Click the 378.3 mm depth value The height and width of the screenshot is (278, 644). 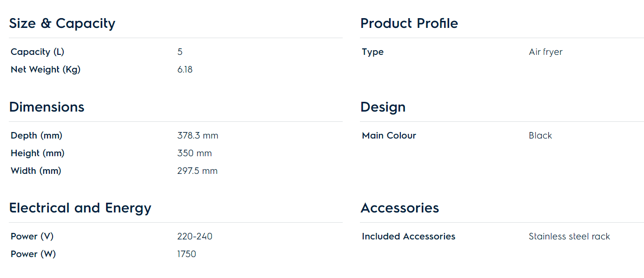click(198, 135)
